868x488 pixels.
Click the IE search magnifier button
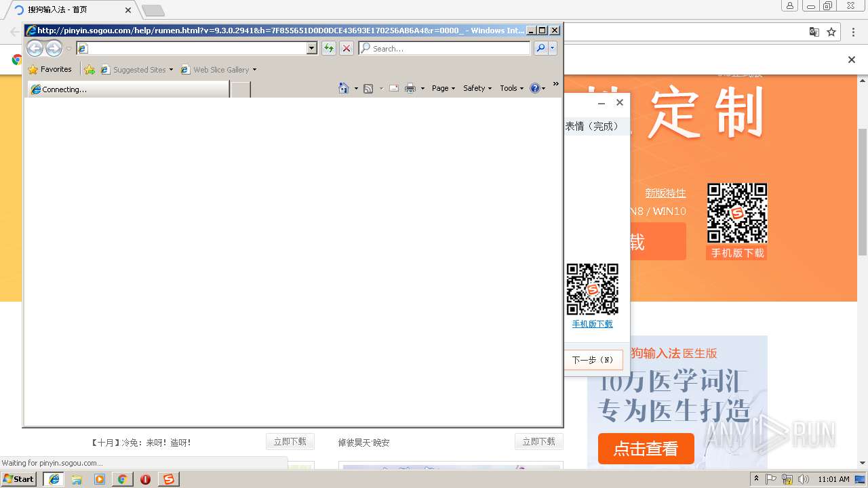coord(540,48)
